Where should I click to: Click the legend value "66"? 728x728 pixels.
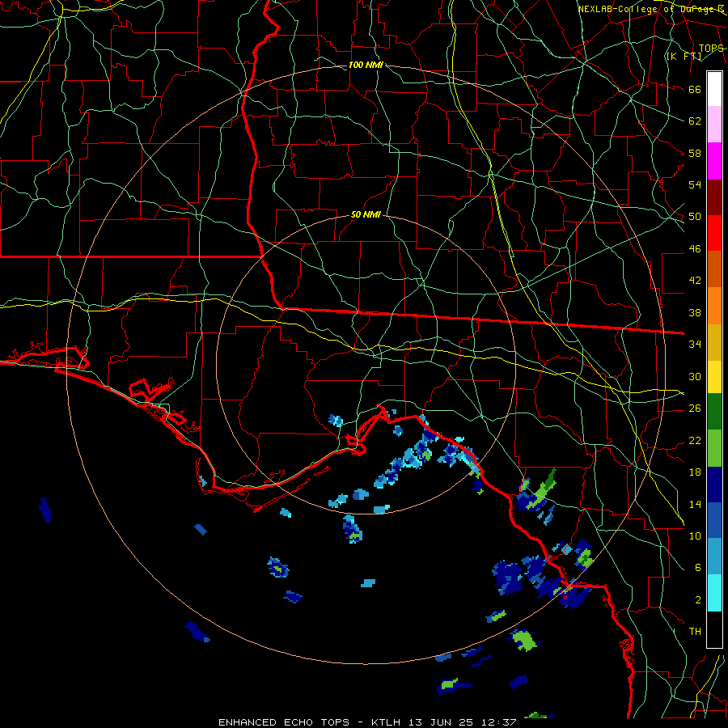(x=695, y=89)
